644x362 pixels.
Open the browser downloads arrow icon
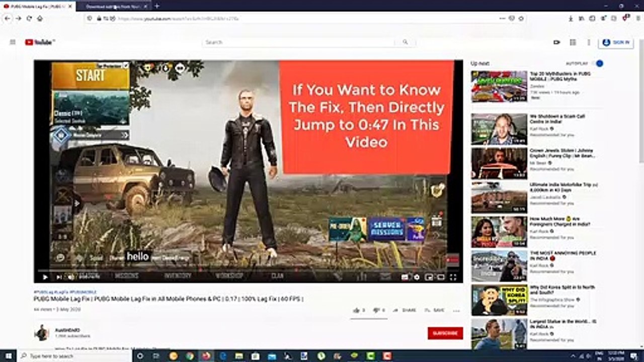[571, 18]
